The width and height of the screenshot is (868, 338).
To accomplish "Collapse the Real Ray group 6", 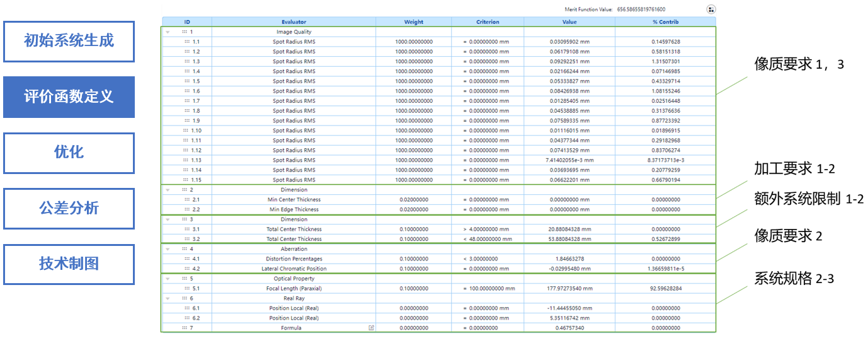I will coord(168,298).
